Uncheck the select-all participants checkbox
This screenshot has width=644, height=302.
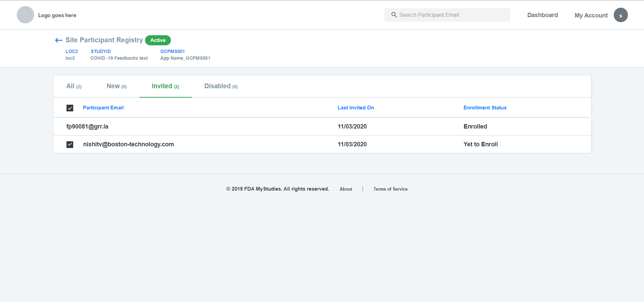point(70,108)
